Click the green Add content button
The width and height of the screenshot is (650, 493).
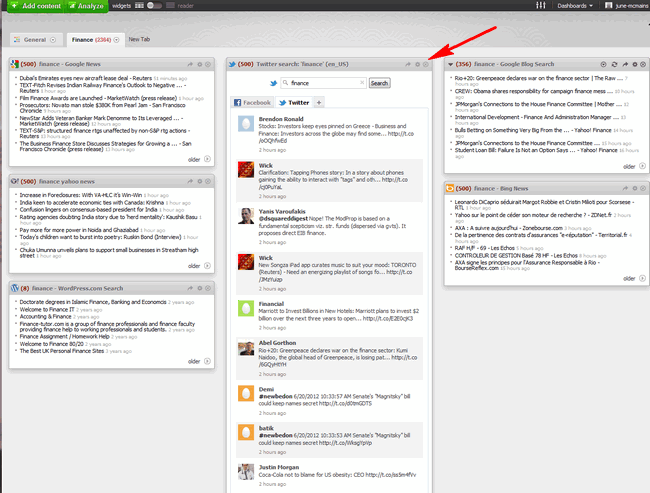pyautogui.click(x=36, y=6)
